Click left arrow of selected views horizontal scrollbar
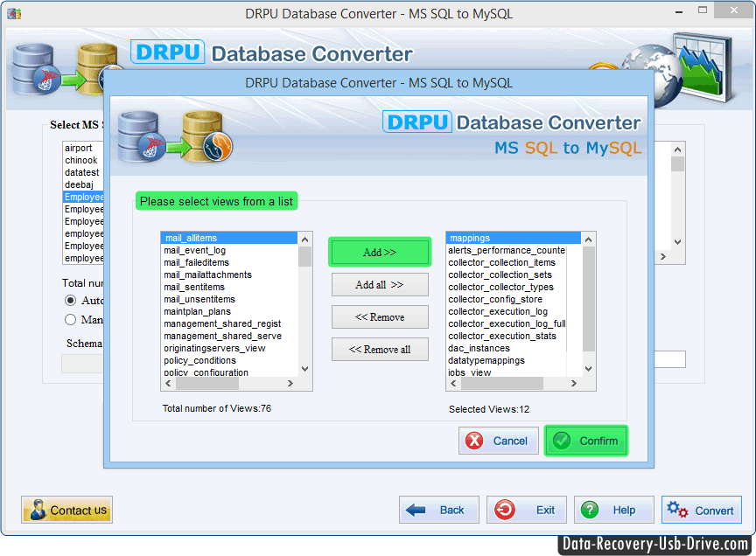756x556 pixels. coord(452,384)
